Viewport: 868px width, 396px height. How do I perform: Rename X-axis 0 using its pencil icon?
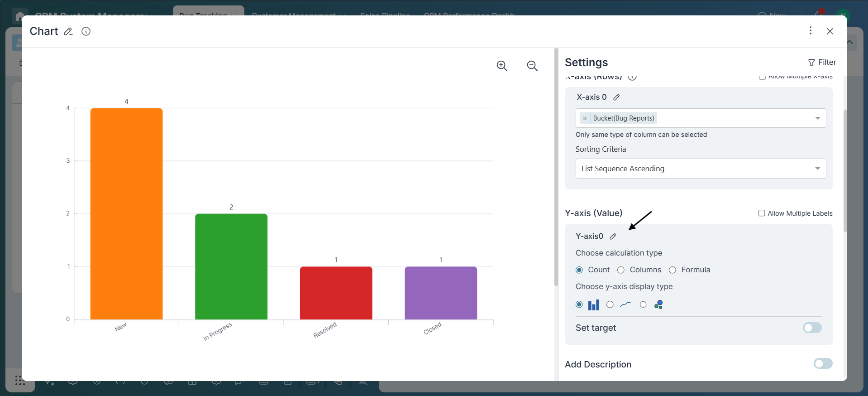[x=616, y=97]
